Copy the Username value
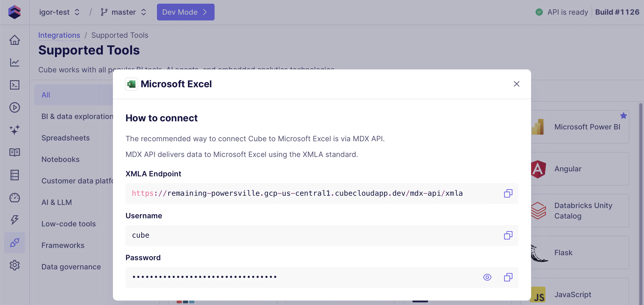The width and height of the screenshot is (644, 305). (x=508, y=235)
